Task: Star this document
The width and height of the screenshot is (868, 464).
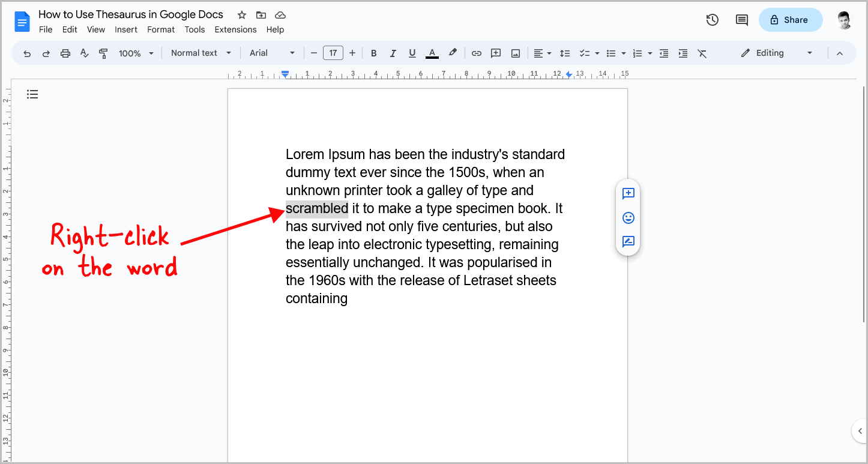Action: (241, 14)
